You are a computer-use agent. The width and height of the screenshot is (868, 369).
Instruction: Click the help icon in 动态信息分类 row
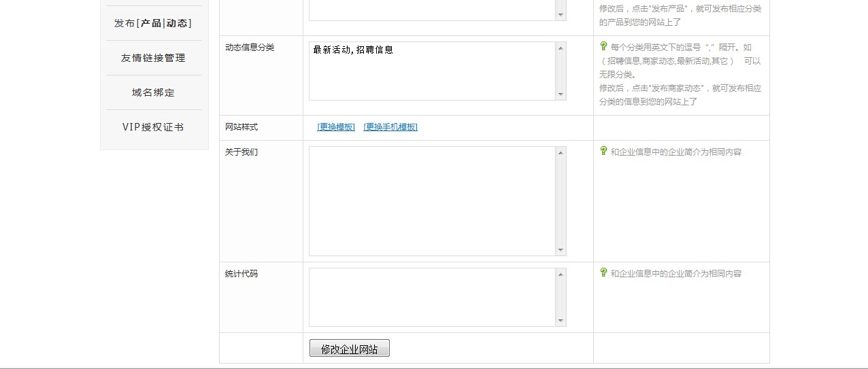(603, 46)
